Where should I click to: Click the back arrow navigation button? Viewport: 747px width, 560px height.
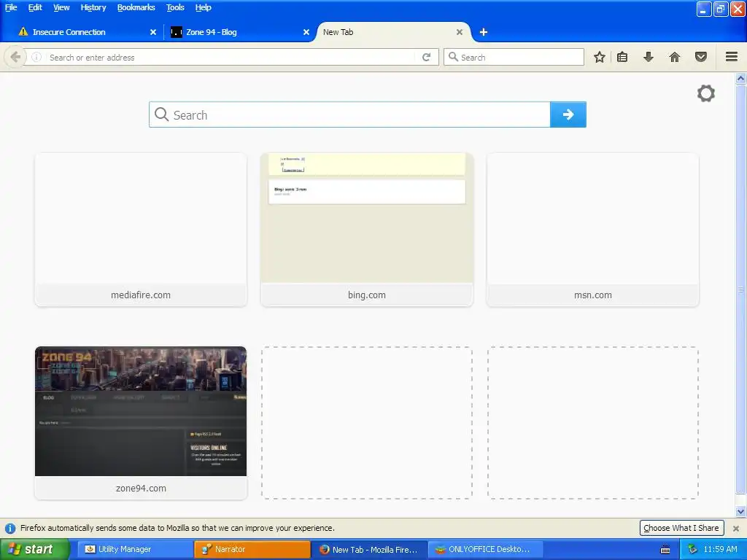pyautogui.click(x=15, y=57)
